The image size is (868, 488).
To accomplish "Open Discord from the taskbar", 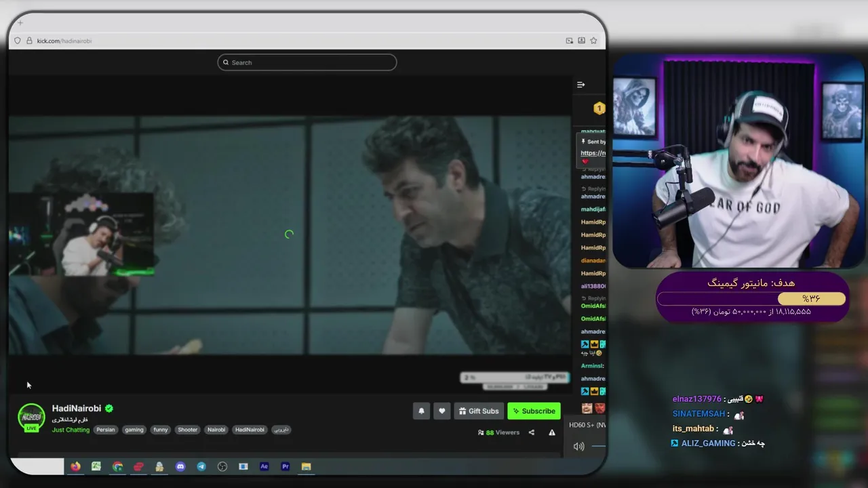I will (180, 466).
